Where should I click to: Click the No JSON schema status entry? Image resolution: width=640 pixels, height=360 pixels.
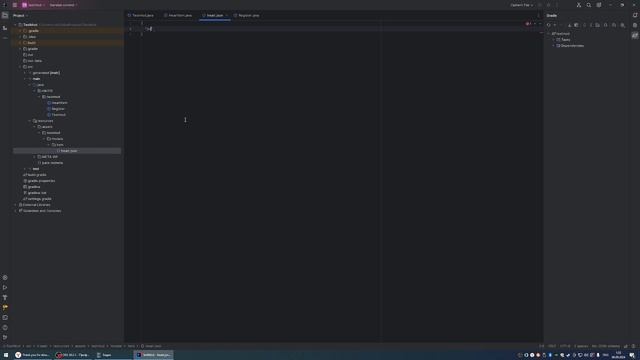(606, 346)
